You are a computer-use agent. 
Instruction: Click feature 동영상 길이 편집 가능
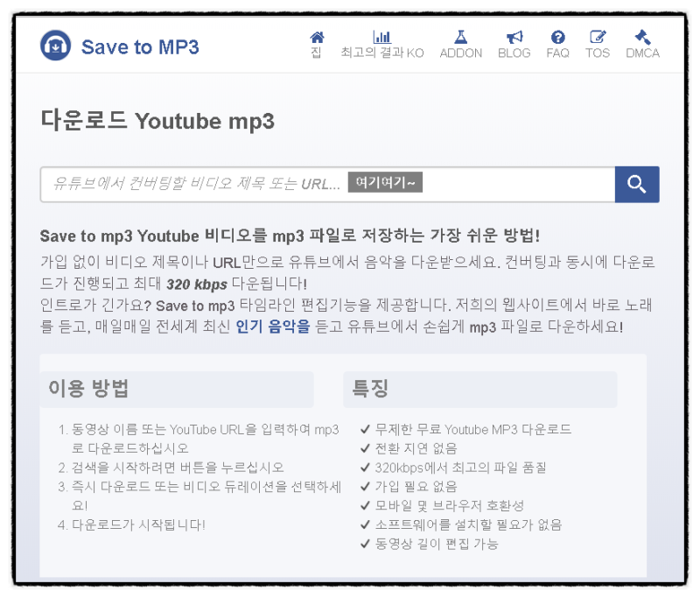(429, 544)
